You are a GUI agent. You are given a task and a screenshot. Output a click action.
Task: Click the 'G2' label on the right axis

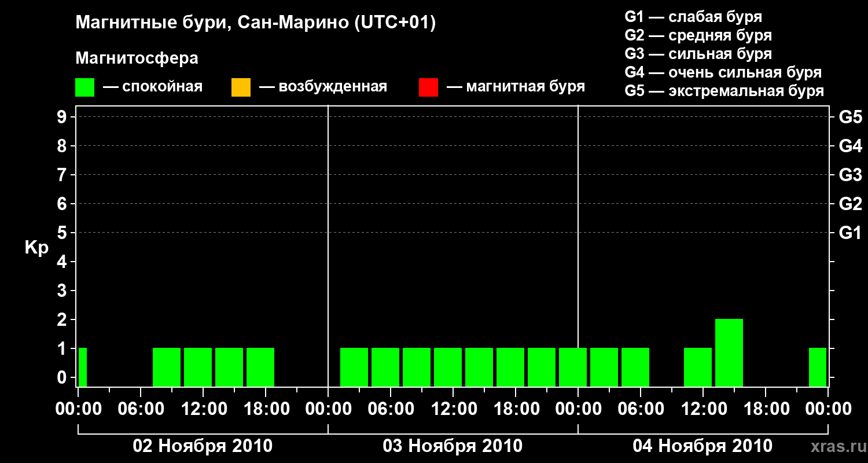tap(851, 204)
